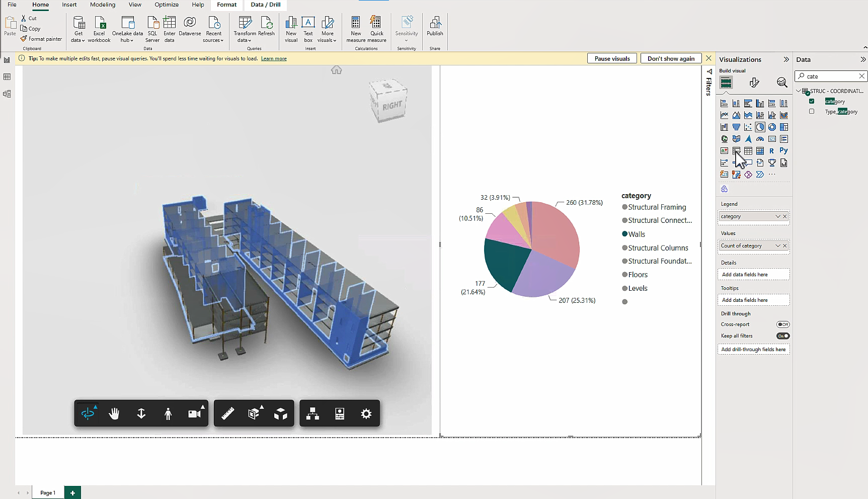868x499 pixels.
Task: Enable the Cross-report toggle
Action: (x=783, y=324)
